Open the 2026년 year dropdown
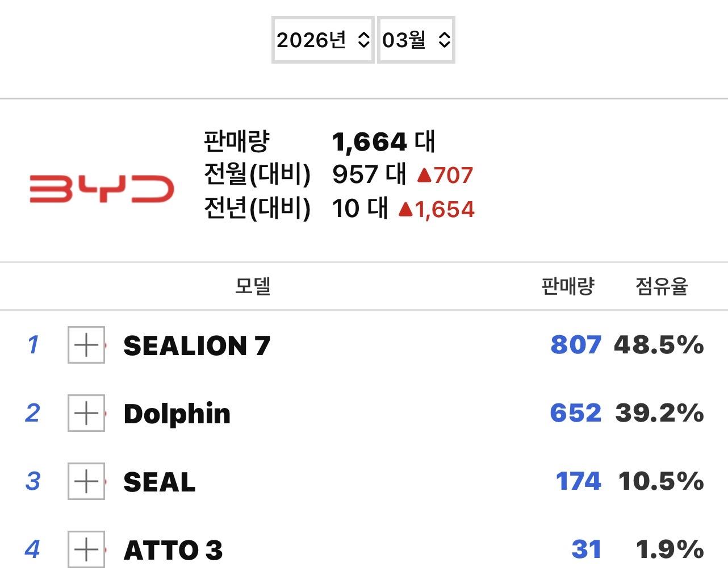The image size is (728, 575). 323,40
